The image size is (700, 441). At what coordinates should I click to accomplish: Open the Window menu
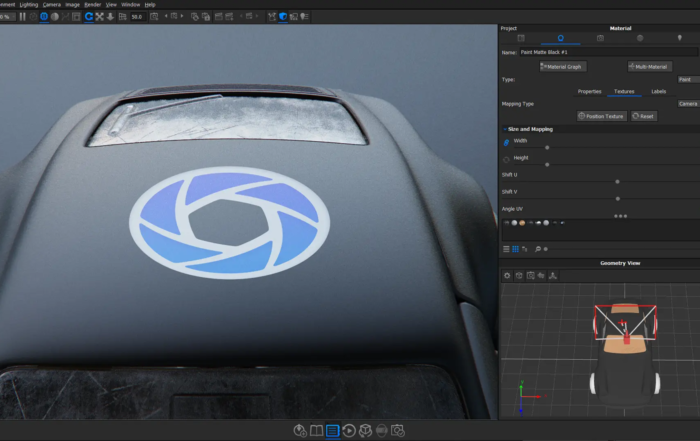[131, 4]
